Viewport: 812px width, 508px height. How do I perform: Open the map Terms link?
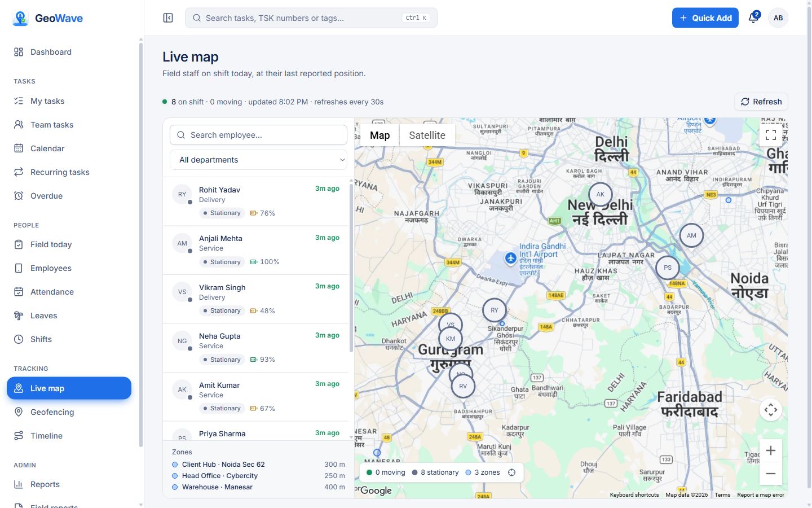722,495
